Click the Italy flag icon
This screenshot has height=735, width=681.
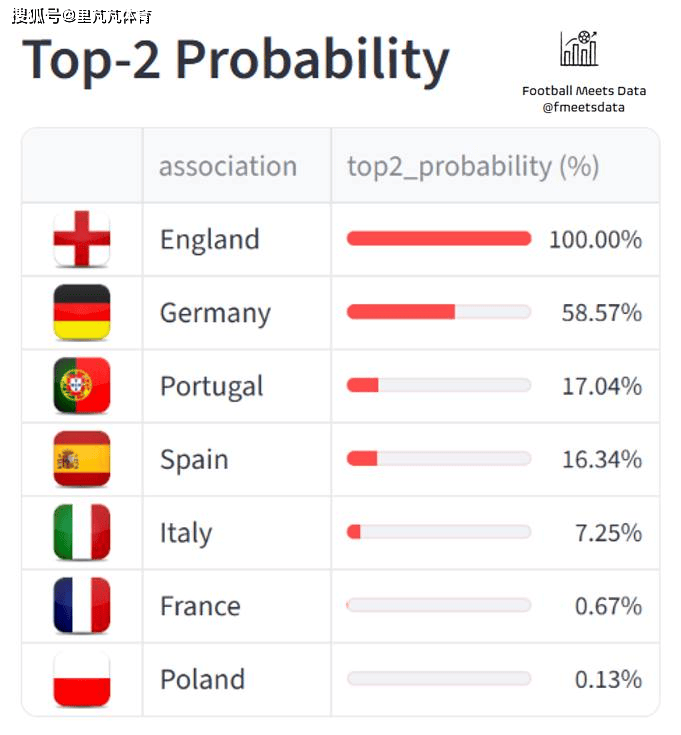coord(82,532)
